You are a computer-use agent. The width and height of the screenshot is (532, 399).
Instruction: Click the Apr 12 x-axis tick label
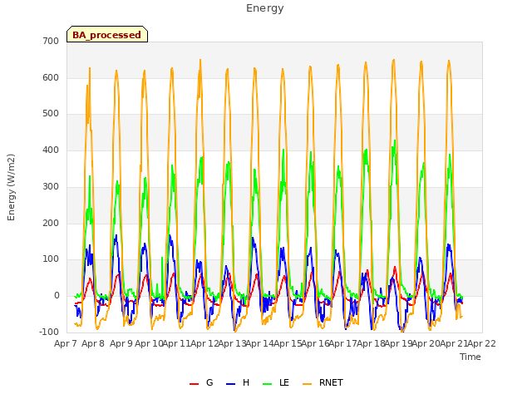point(204,343)
